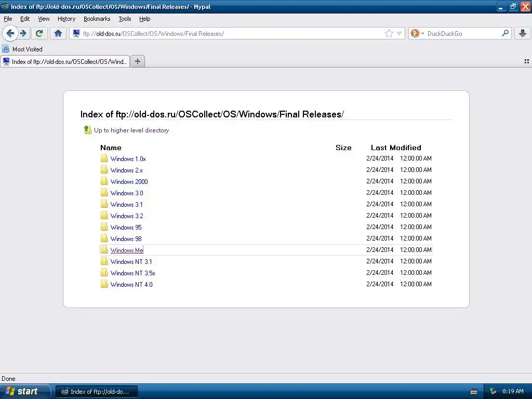Screen dimensions: 532x399
Task: Open the File menu
Action: [x=8, y=19]
